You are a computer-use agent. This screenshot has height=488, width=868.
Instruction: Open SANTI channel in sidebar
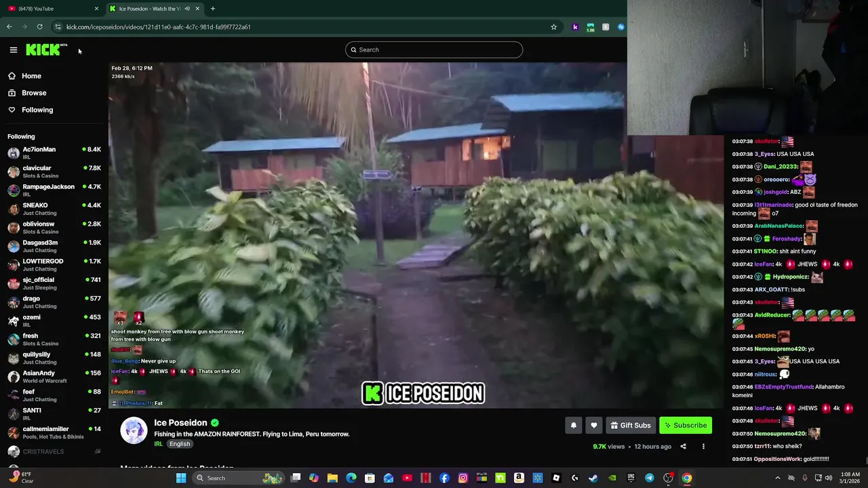(x=54, y=413)
